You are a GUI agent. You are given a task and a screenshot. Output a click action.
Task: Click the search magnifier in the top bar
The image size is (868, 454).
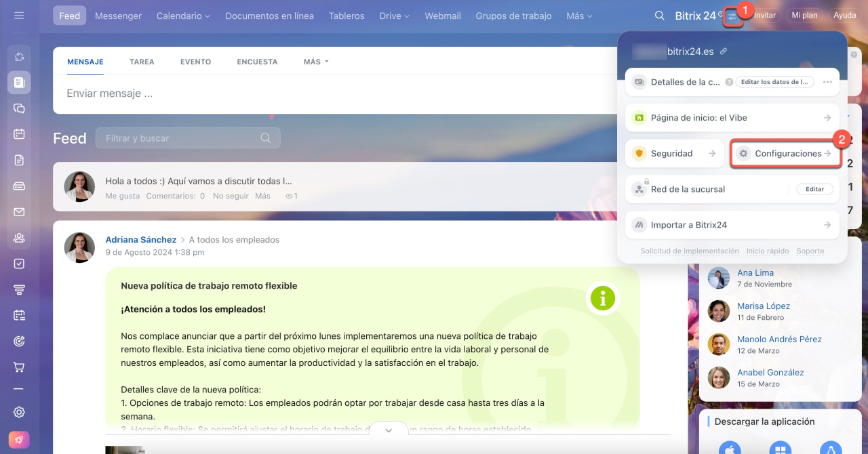click(x=659, y=16)
